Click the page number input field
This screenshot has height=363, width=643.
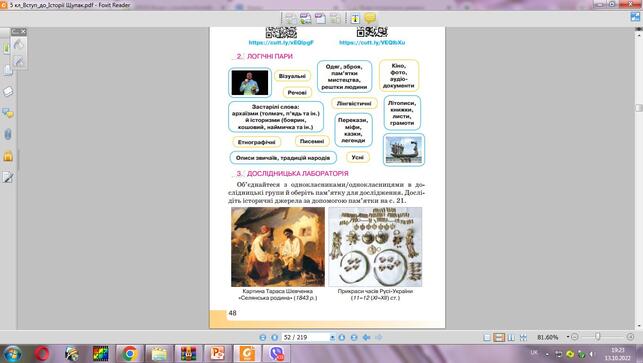click(306, 337)
